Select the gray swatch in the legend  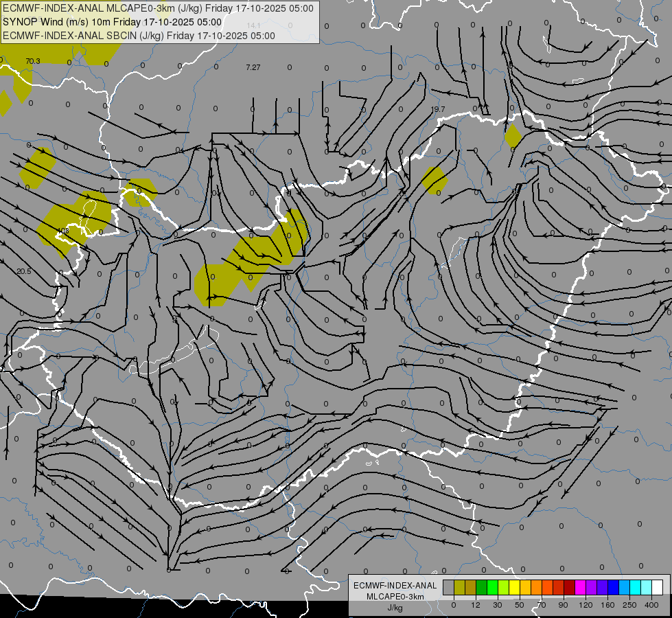click(x=449, y=588)
